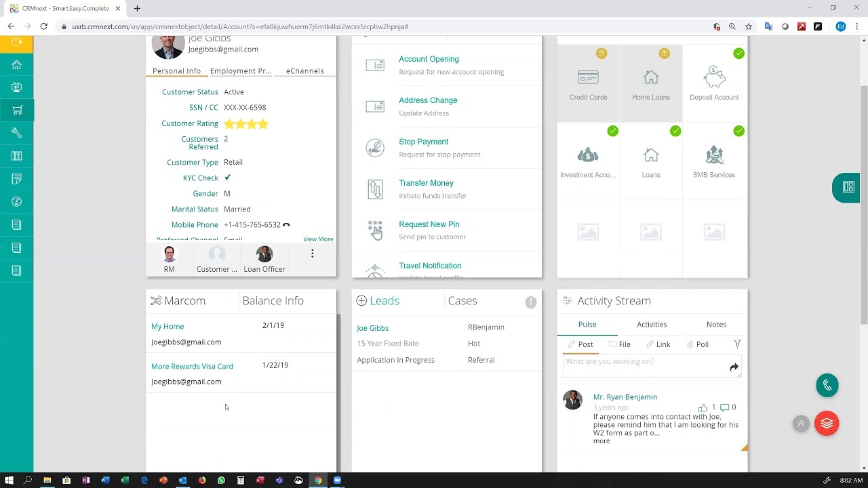868x488 pixels.
Task: Click View More in personal info
Action: pyautogui.click(x=318, y=239)
